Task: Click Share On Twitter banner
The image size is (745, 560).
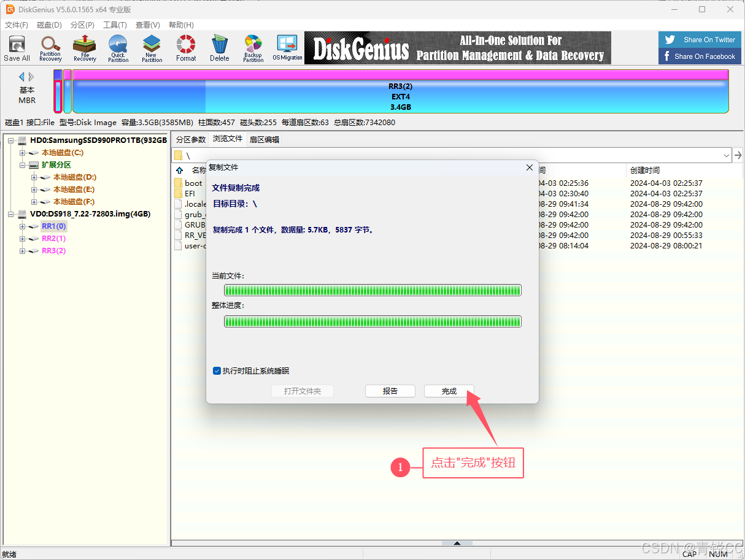Action: point(699,40)
